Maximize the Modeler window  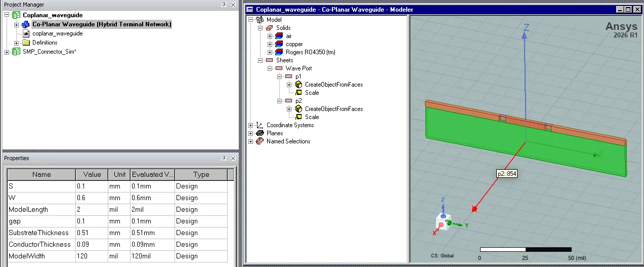click(x=628, y=10)
